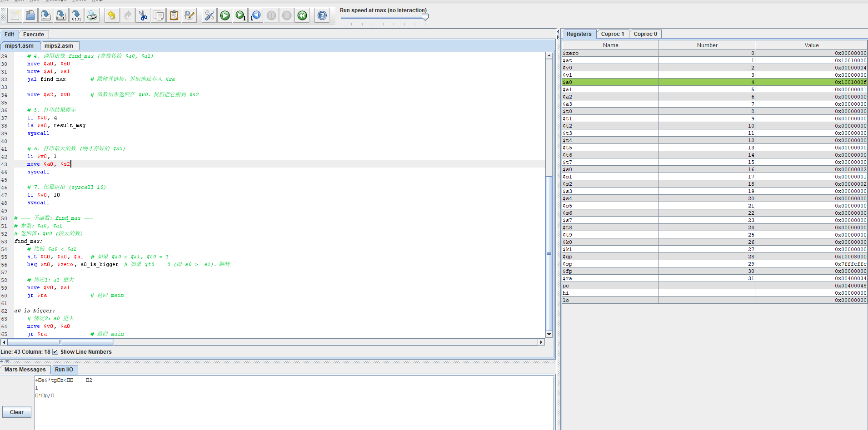Switch to the Execute tab
The width and height of the screenshot is (868, 430).
[34, 35]
